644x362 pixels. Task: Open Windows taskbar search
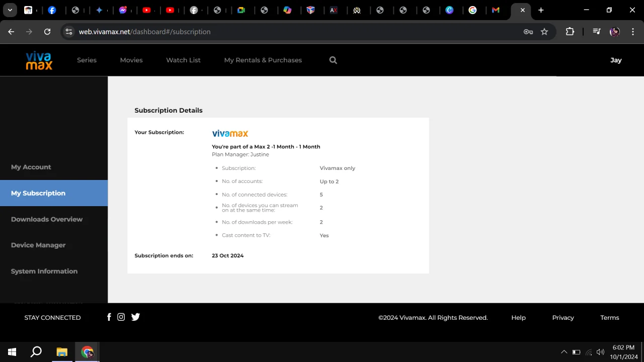(36, 352)
